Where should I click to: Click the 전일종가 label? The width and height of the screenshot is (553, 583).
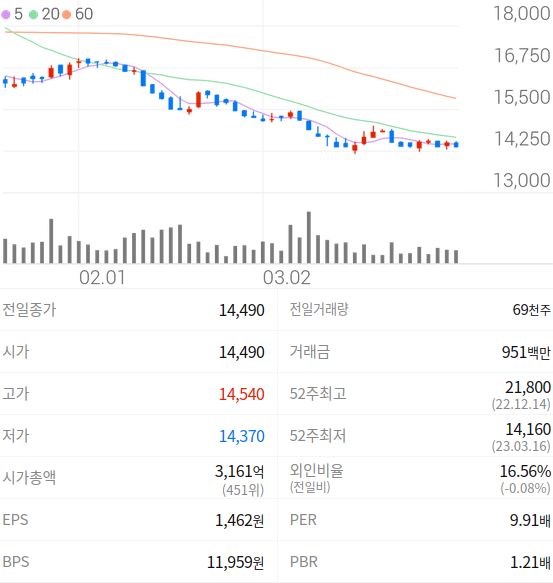click(x=29, y=310)
